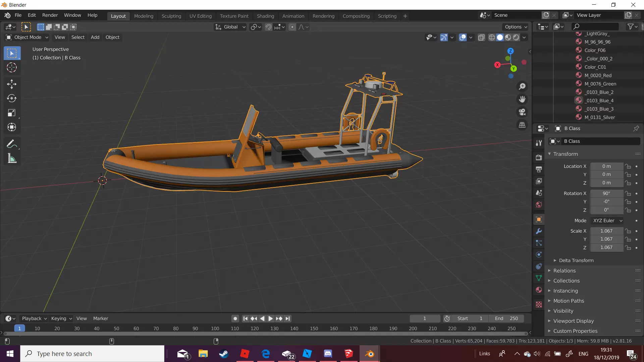Activate the Measure tool
The image size is (644, 362).
click(12, 159)
